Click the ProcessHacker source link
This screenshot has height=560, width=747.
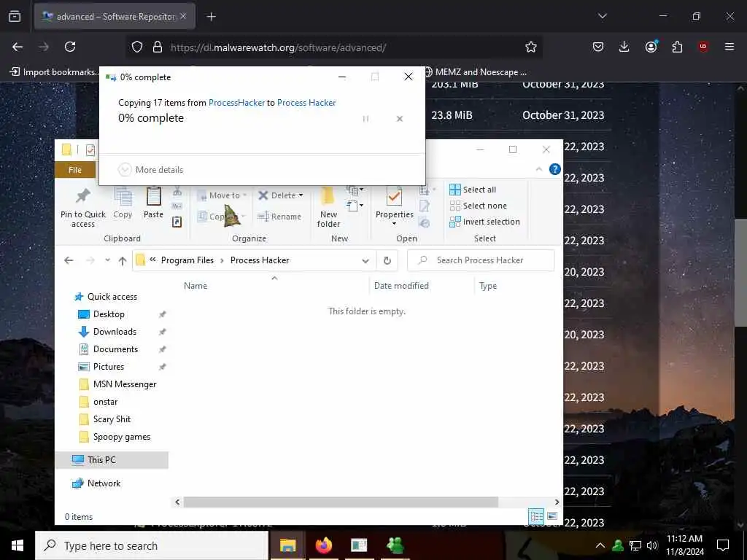236,102
